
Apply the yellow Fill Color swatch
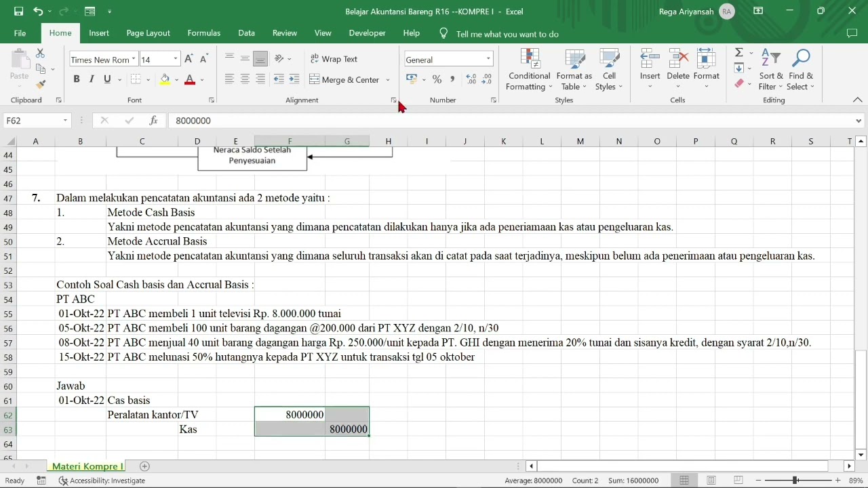[165, 79]
